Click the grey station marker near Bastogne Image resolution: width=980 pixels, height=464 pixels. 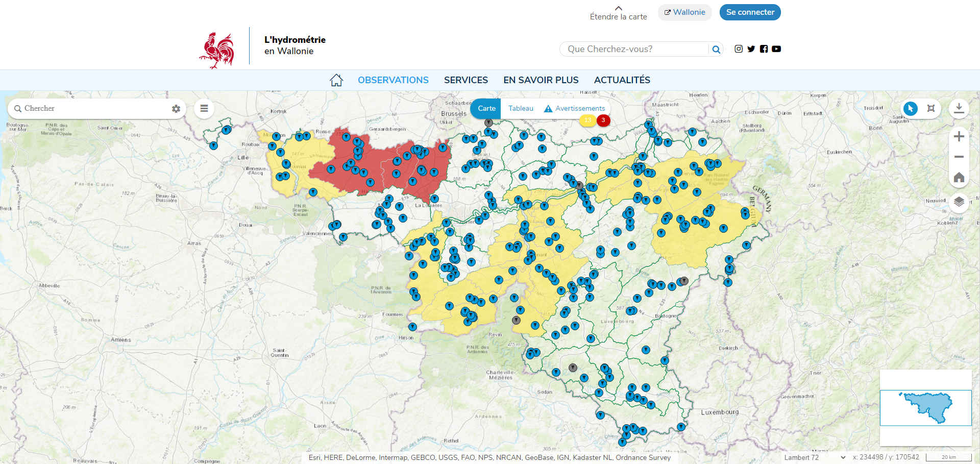point(684,281)
